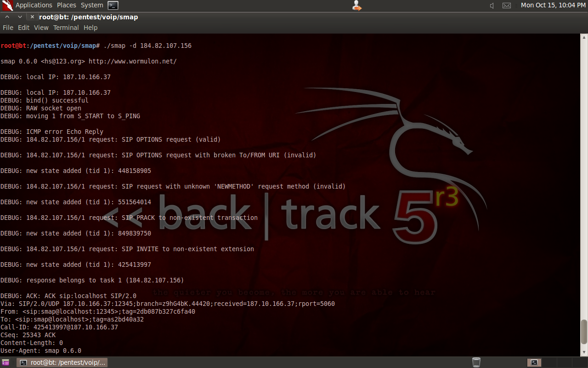Click the 'To: <sip:smap@localhost>' line
This screenshot has width=588, height=368.
point(72,319)
